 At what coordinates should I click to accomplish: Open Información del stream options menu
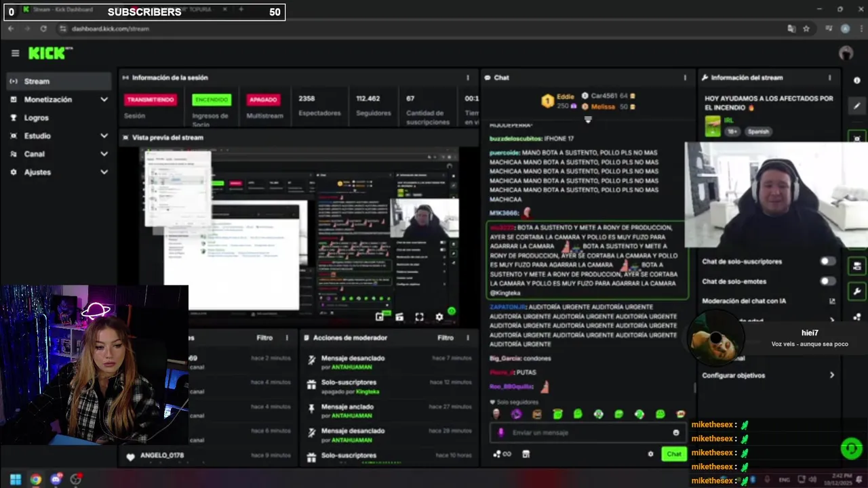pyautogui.click(x=829, y=78)
